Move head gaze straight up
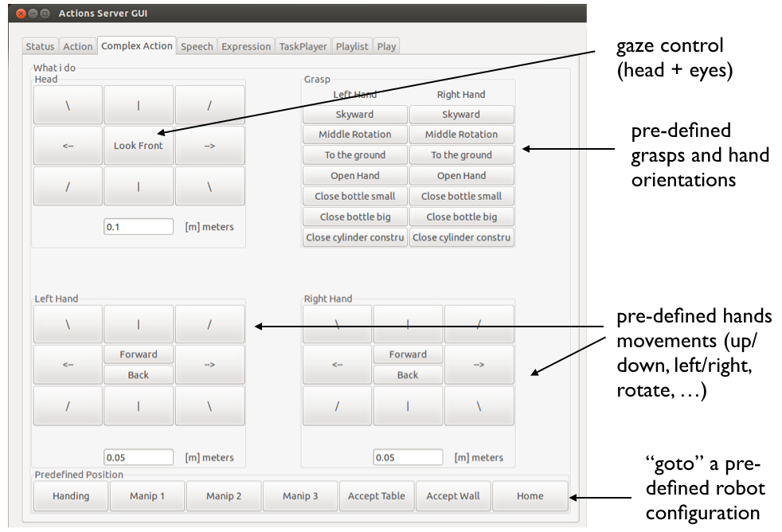This screenshot has width=782, height=532. 138,105
